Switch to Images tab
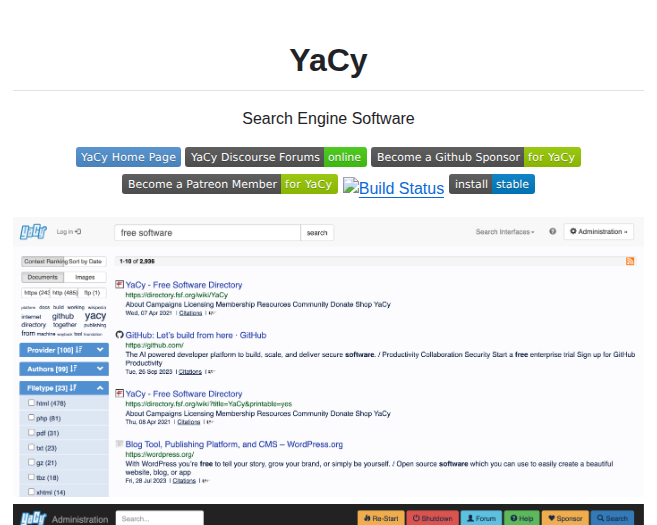Viewport: 657px width, 525px height. click(x=85, y=277)
